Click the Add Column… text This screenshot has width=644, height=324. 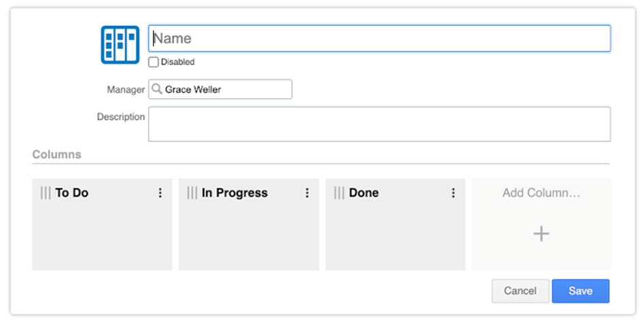coord(541,193)
